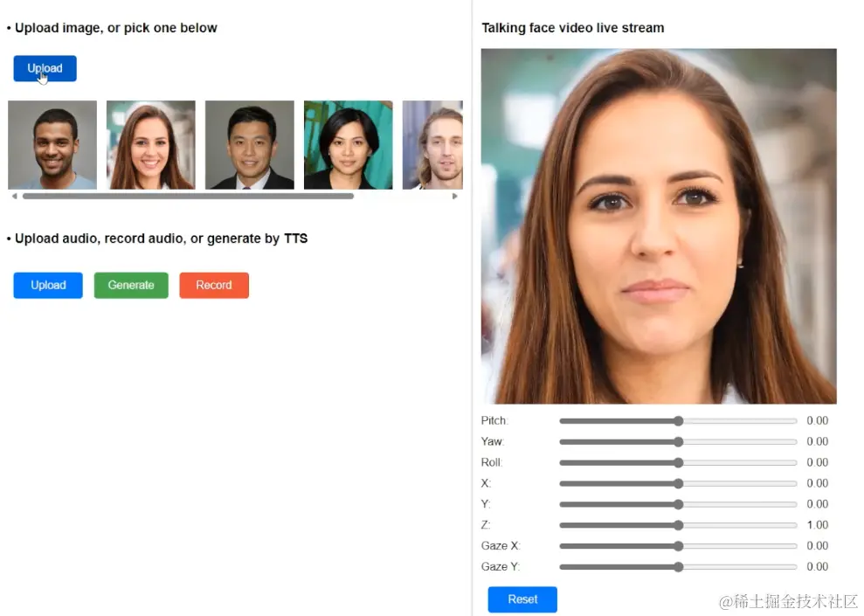Screen dimensions: 864x616
Task: Select the short black-haired woman thumbnail
Action: click(349, 145)
